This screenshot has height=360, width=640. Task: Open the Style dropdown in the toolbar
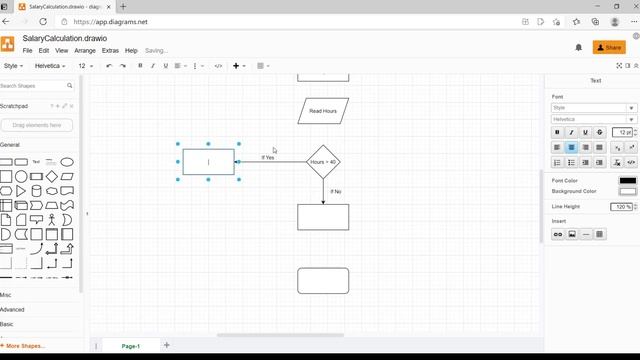[x=13, y=66]
